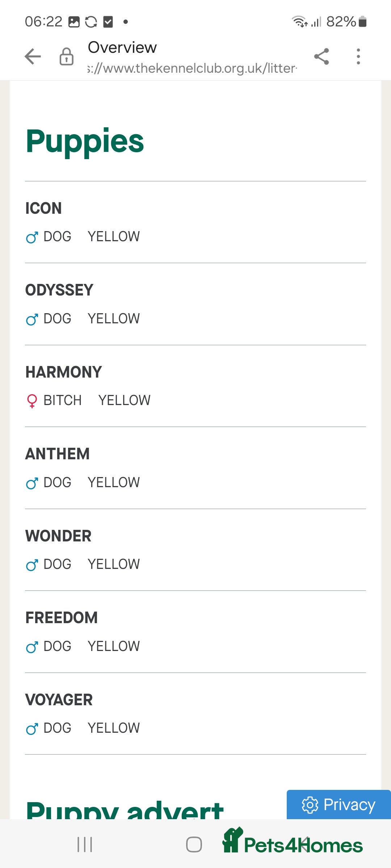The height and width of the screenshot is (868, 391).
Task: Tap the share icon in toolbar
Action: coord(321,56)
